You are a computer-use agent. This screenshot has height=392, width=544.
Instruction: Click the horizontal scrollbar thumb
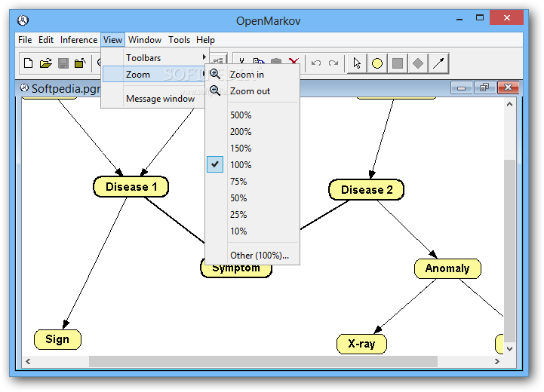coord(263,362)
